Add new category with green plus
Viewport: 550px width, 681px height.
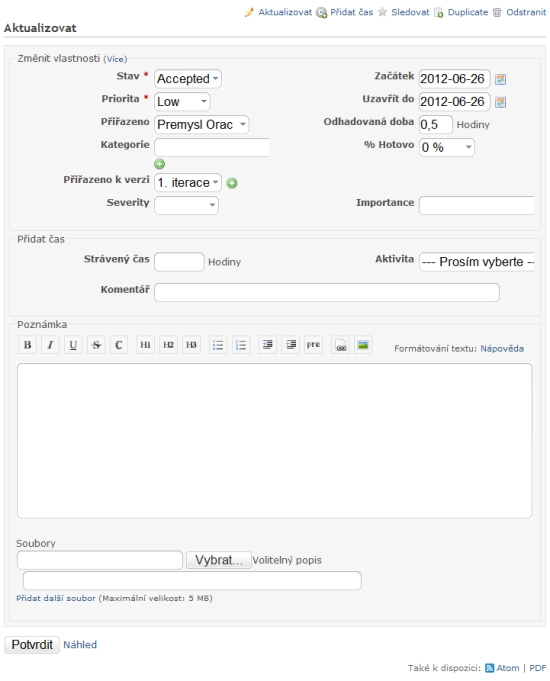[159, 164]
